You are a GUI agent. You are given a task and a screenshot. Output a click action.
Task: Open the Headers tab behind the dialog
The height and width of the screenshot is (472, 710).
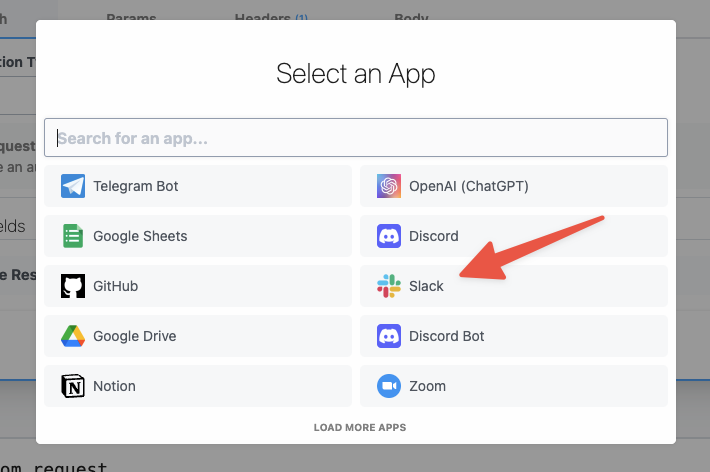[x=271, y=17]
